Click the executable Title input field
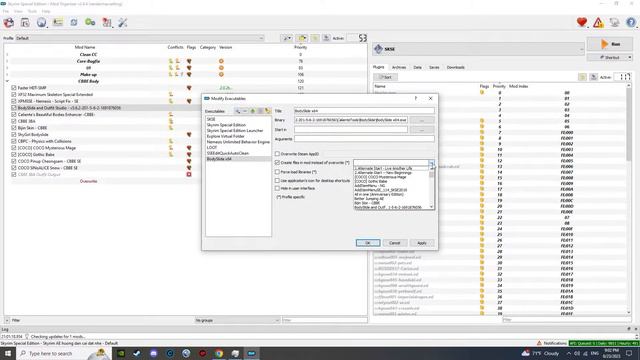 tap(364, 111)
